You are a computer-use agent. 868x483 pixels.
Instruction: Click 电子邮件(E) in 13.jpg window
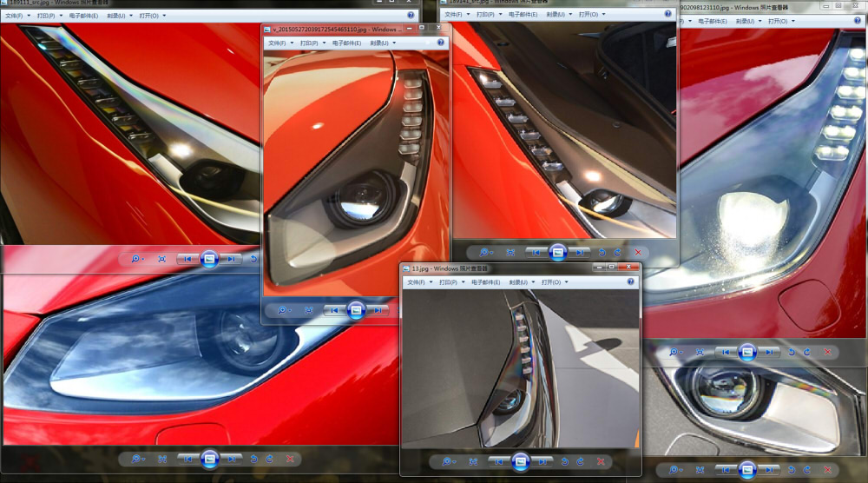tap(485, 282)
